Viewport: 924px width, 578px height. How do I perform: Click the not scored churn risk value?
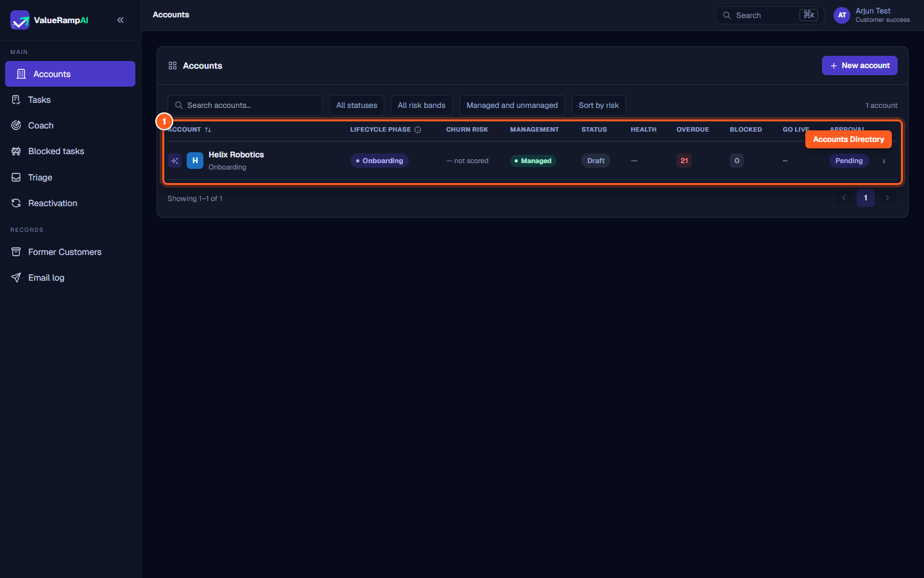(467, 161)
